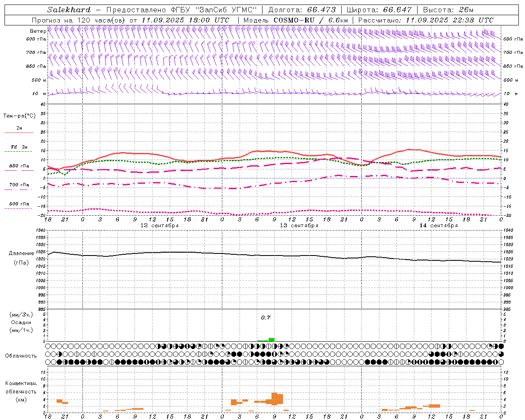The image size is (525, 420).
Task: Click the 'Модель COSMO-RU / 6.6км' model label
Action: 296,20
